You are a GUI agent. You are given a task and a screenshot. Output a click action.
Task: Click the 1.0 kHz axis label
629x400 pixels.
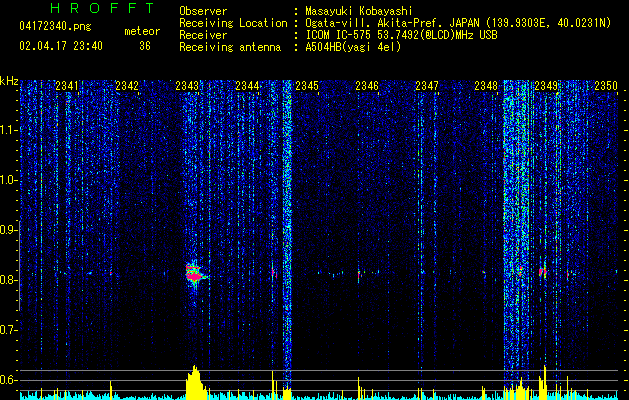tap(8, 180)
